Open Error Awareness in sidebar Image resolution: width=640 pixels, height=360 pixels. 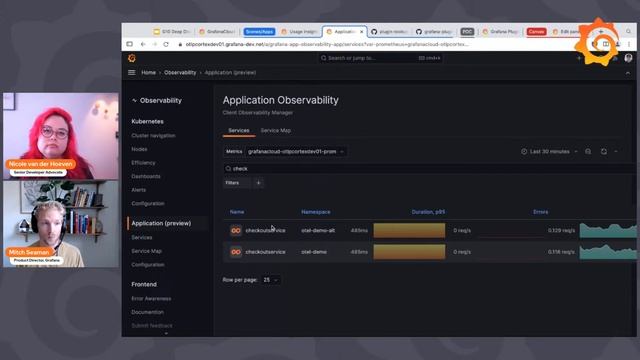151,298
